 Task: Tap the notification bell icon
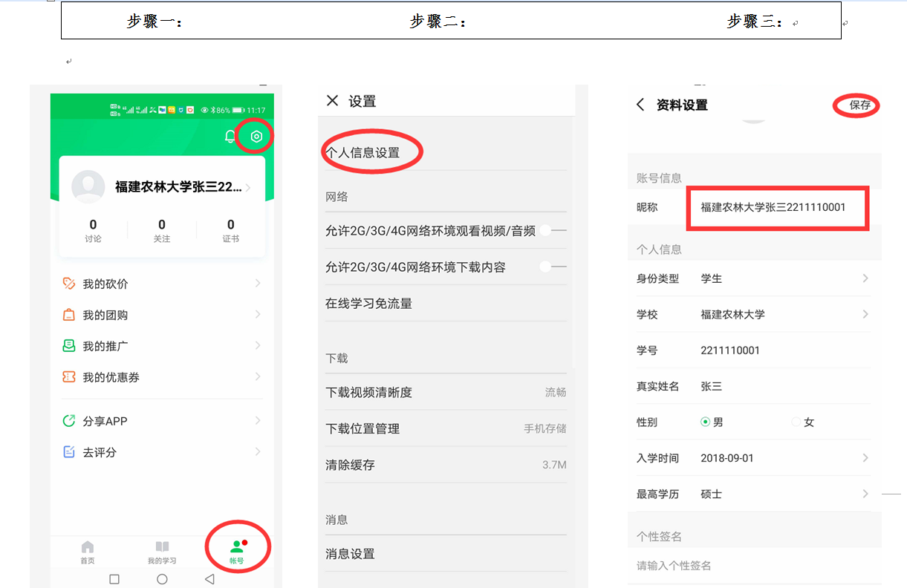230,137
